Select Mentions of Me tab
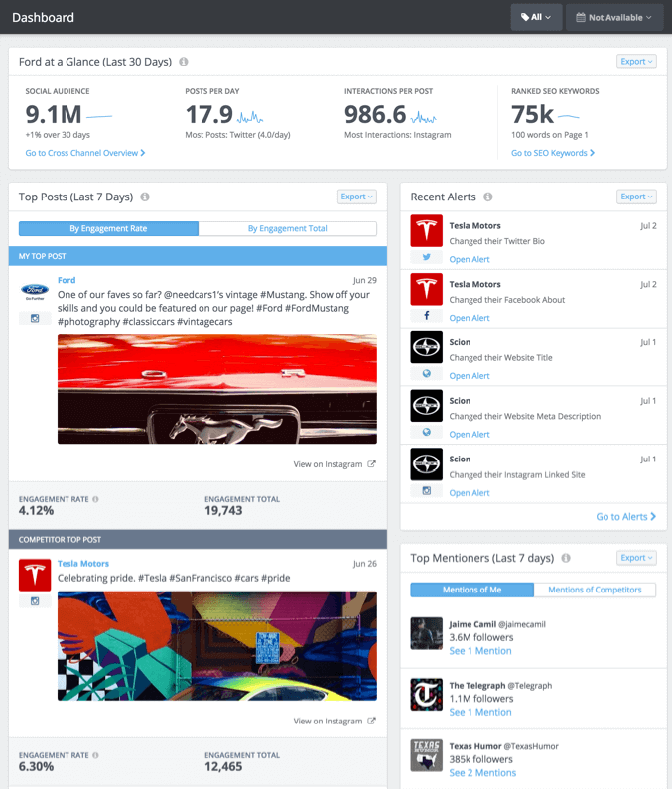This screenshot has height=789, width=672. click(x=472, y=590)
